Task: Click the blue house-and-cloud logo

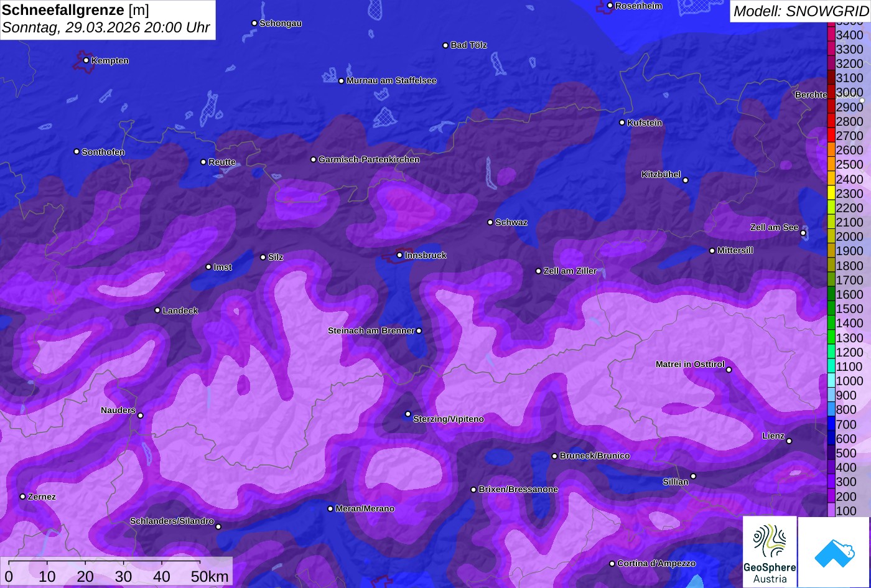Action: (834, 552)
